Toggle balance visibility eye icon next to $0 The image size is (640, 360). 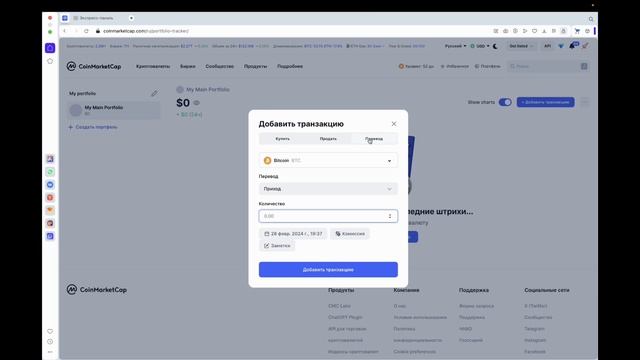(x=196, y=103)
